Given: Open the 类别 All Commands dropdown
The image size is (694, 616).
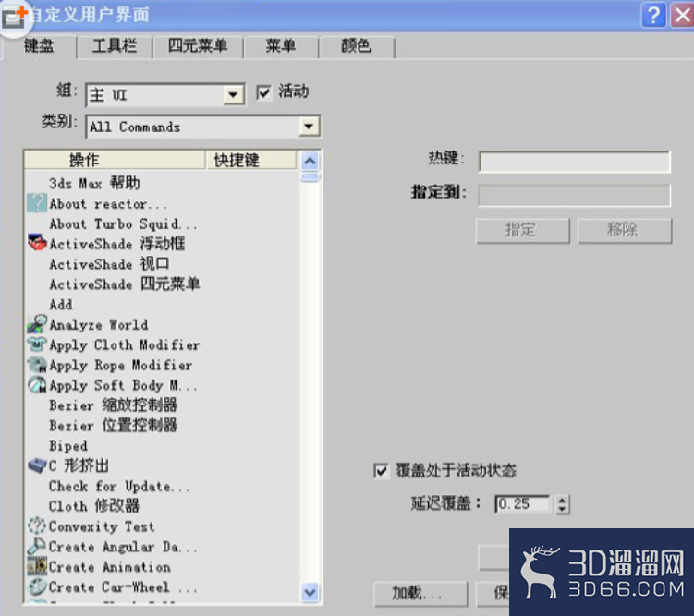Looking at the screenshot, I should [202, 127].
